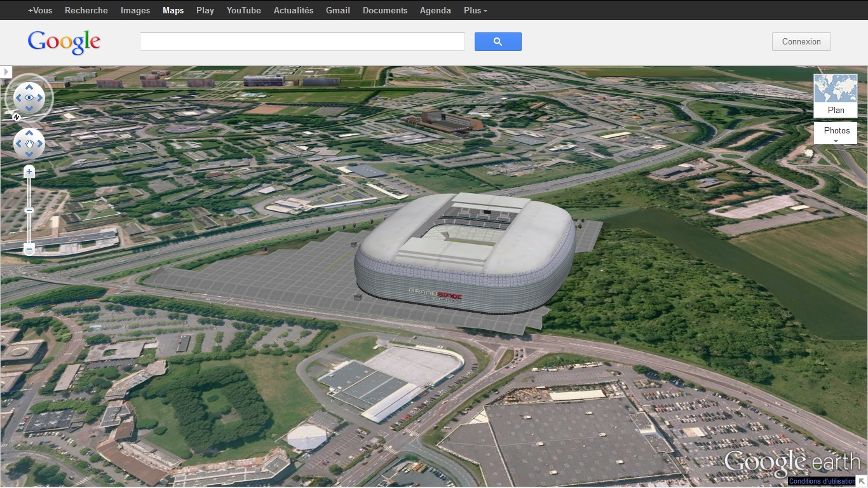This screenshot has width=868, height=488.
Task: Open the Plus more-services dropdown
Action: coord(475,10)
